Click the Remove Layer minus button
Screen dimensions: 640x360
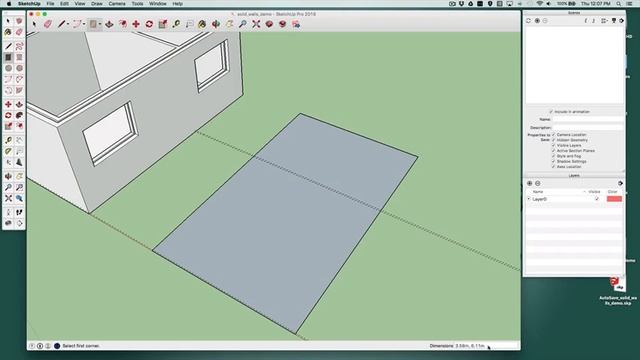(x=538, y=183)
